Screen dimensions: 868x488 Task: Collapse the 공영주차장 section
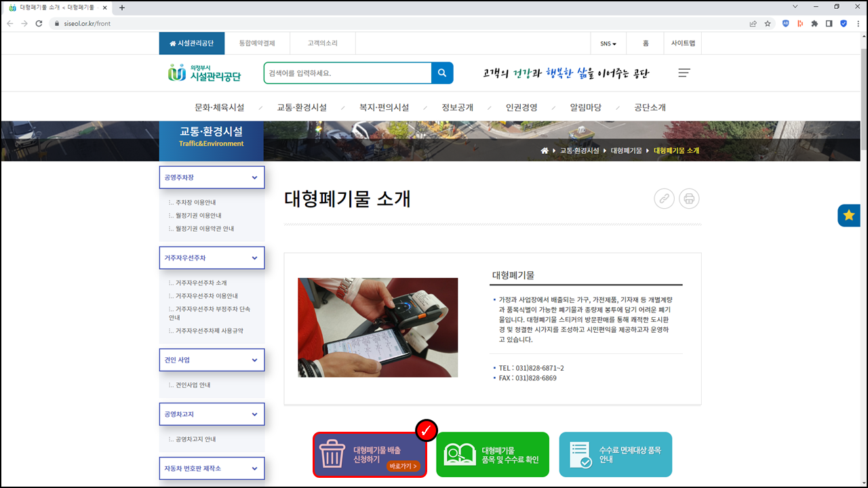point(212,178)
